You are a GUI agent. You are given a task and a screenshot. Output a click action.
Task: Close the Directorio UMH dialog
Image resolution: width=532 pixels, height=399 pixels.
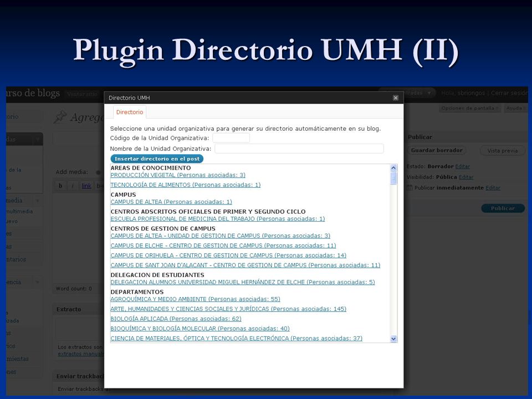point(395,98)
